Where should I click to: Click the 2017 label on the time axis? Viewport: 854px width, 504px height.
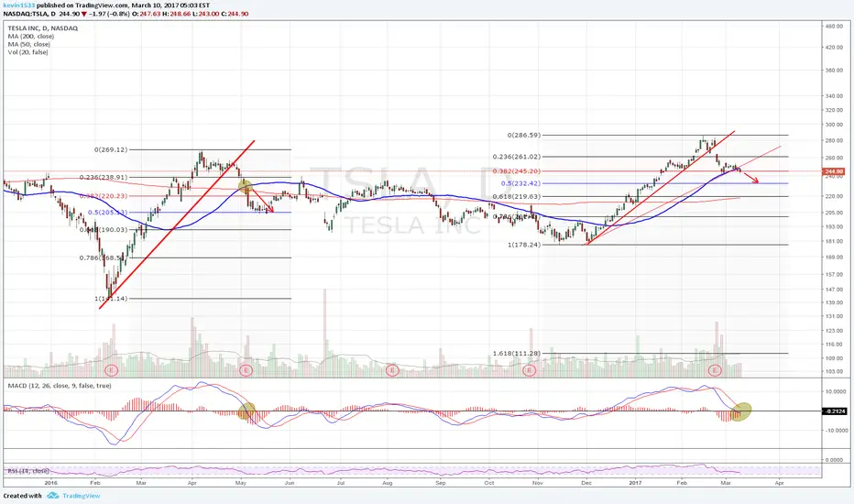tap(635, 483)
